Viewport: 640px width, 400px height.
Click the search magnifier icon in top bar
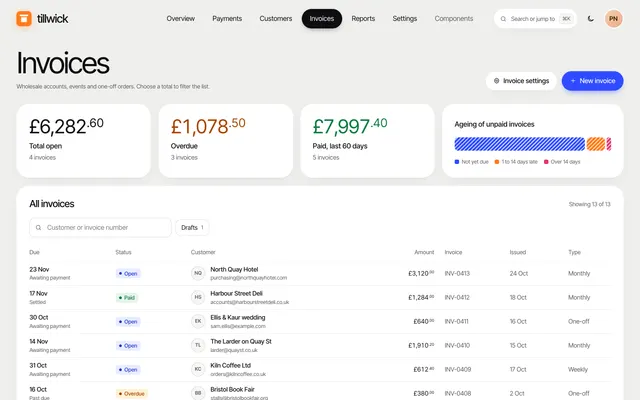coord(503,19)
